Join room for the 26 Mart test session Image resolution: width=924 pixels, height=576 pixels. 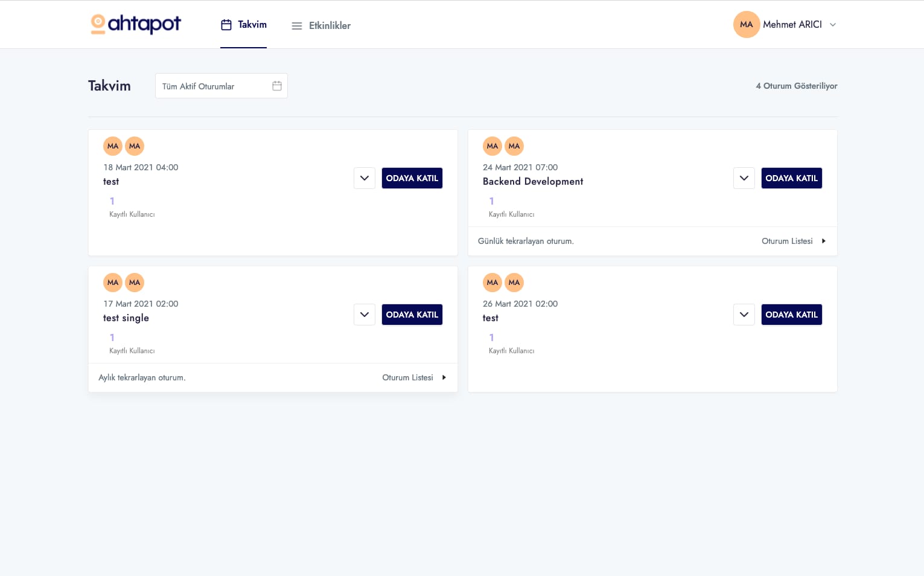coord(792,315)
